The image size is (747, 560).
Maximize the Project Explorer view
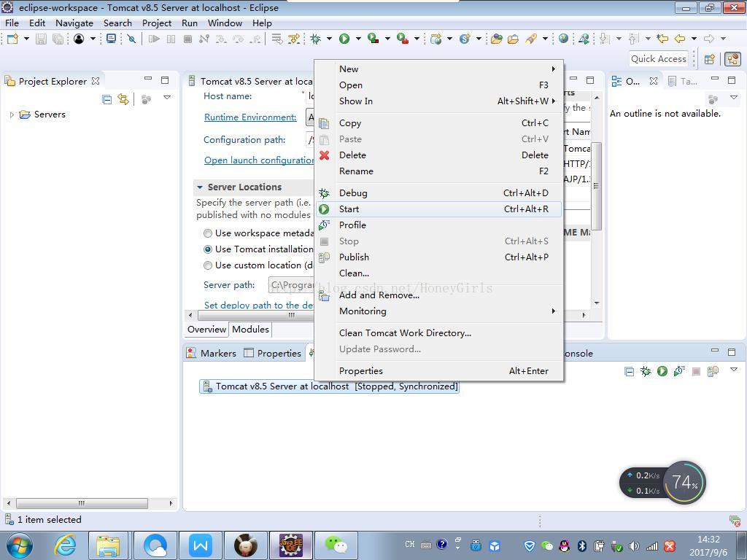point(165,80)
